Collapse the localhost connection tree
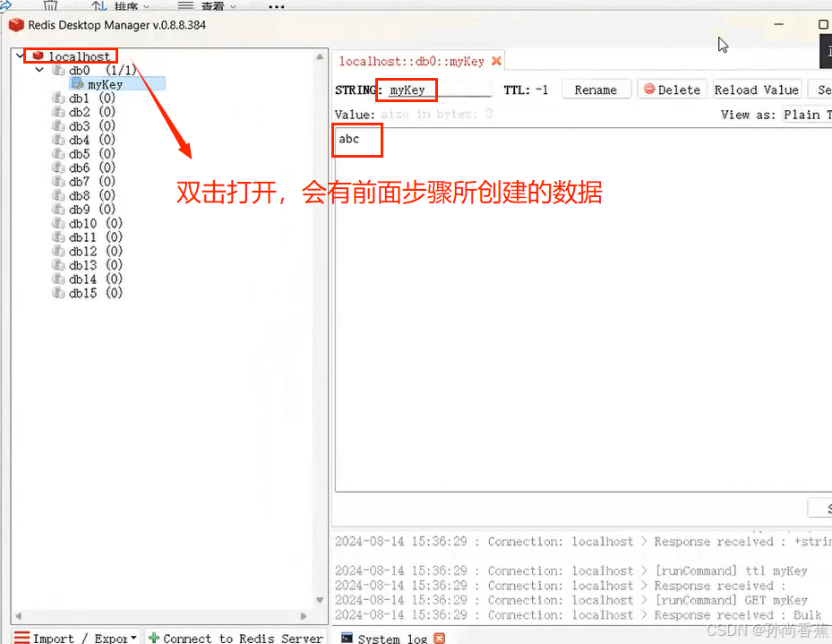The image size is (832, 644). (x=20, y=56)
